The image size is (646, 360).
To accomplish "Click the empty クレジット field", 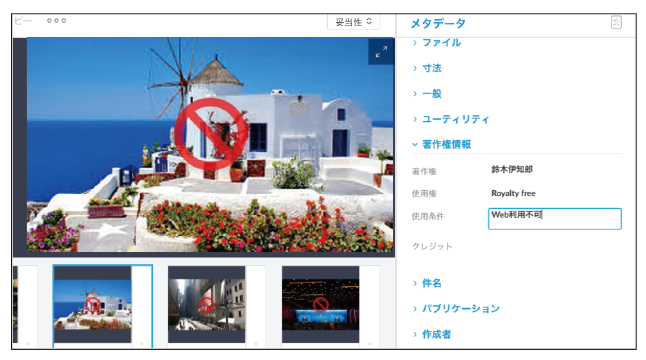I will [x=555, y=246].
